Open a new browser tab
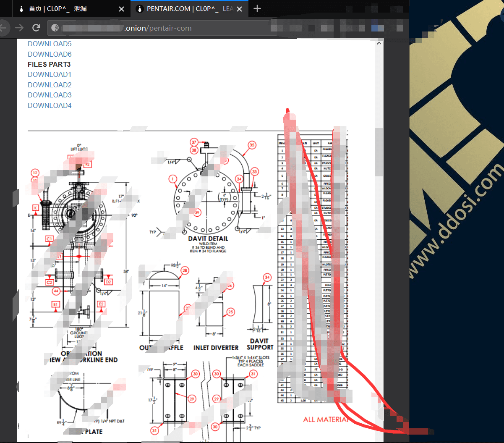504x443 pixels. 257,8
